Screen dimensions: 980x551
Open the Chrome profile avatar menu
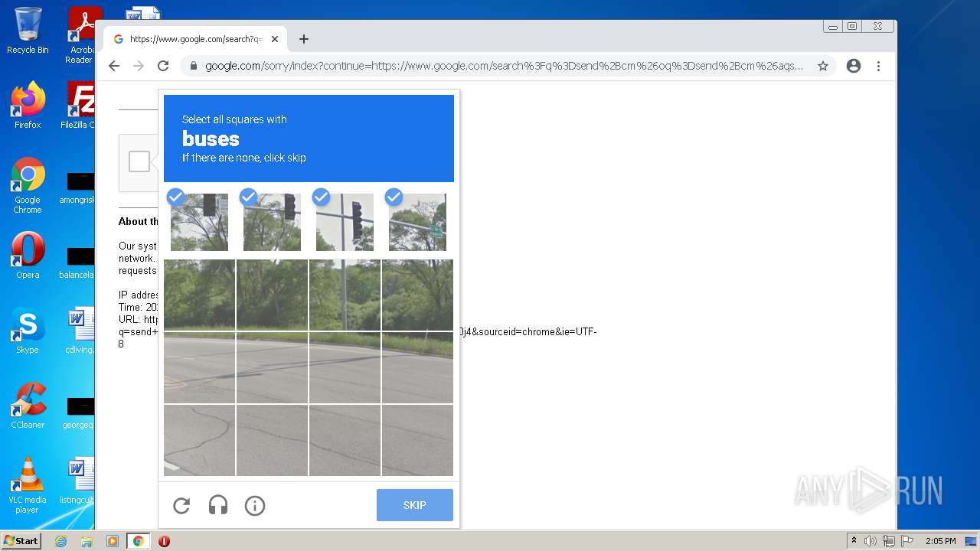point(854,66)
